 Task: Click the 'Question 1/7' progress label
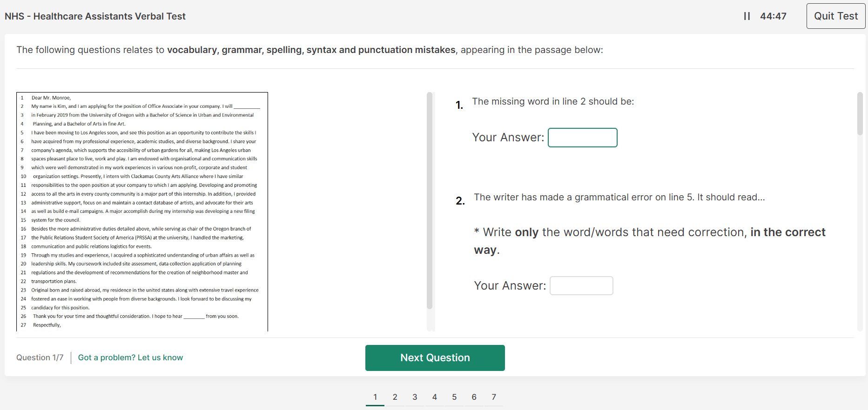(x=40, y=357)
